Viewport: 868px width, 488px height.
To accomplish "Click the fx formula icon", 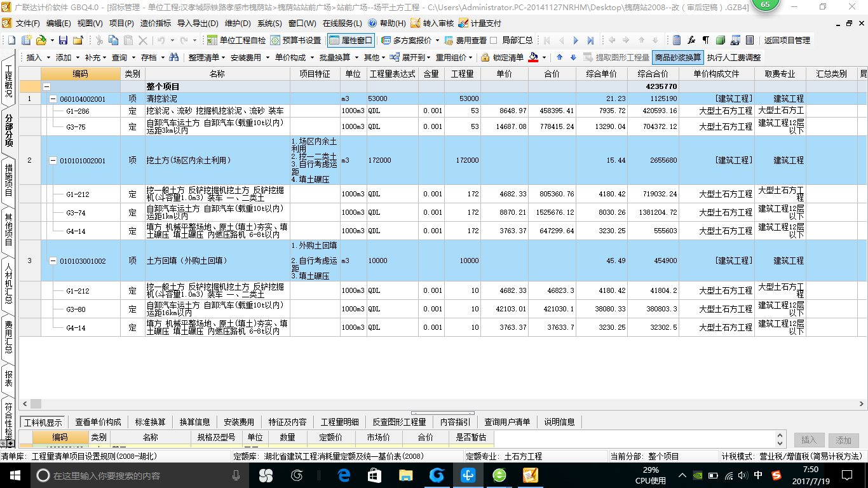I will point(691,40).
